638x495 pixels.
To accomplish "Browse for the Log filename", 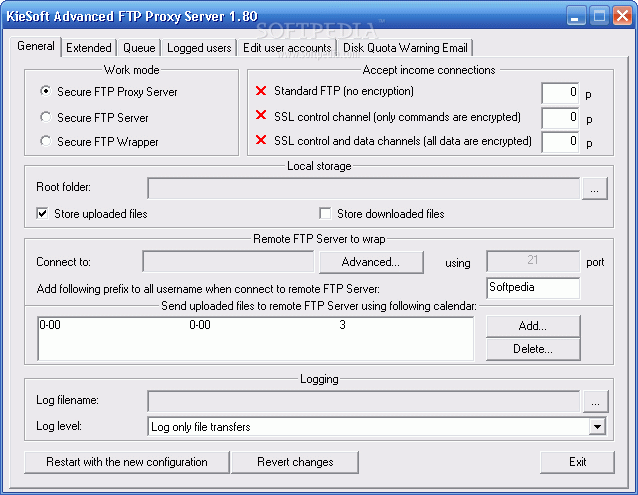I will (x=595, y=401).
